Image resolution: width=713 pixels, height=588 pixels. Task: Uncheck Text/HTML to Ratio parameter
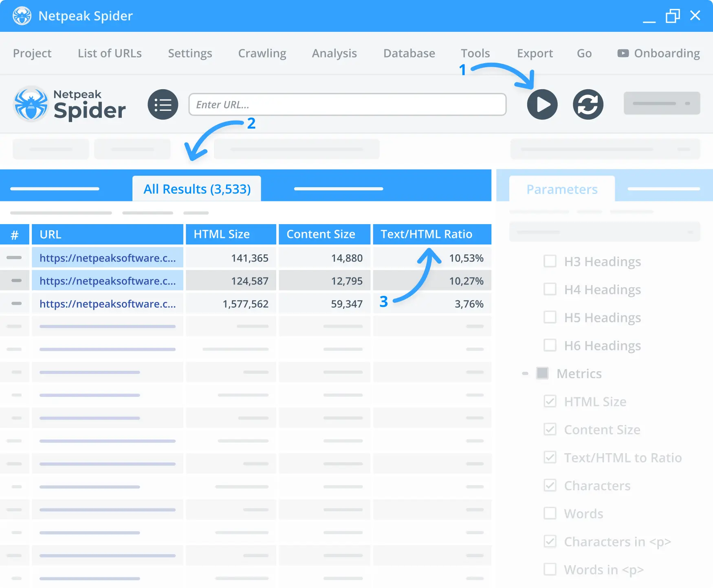point(550,457)
